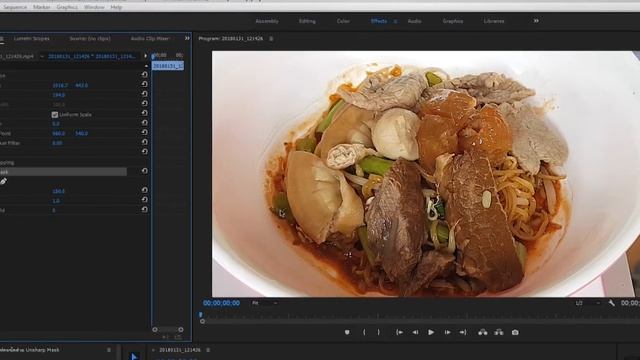Reset the Anchor Point 960.0 parameter
The image size is (640, 360).
144,132
